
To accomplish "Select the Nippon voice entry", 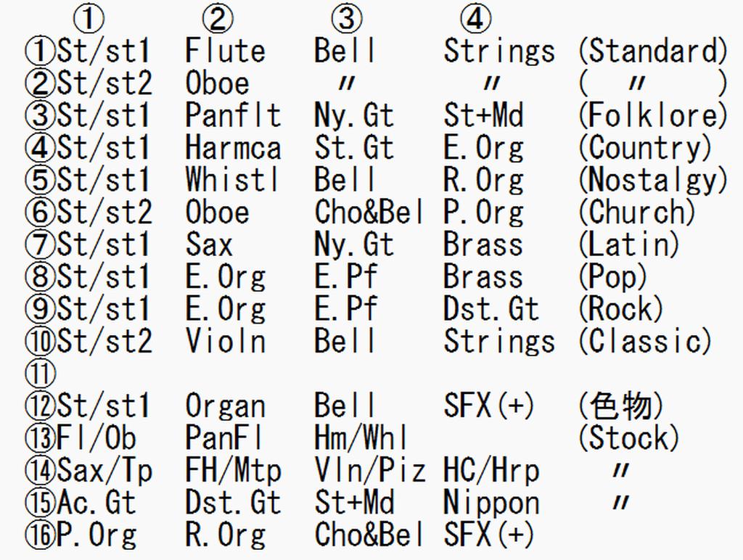I will pos(492,503).
